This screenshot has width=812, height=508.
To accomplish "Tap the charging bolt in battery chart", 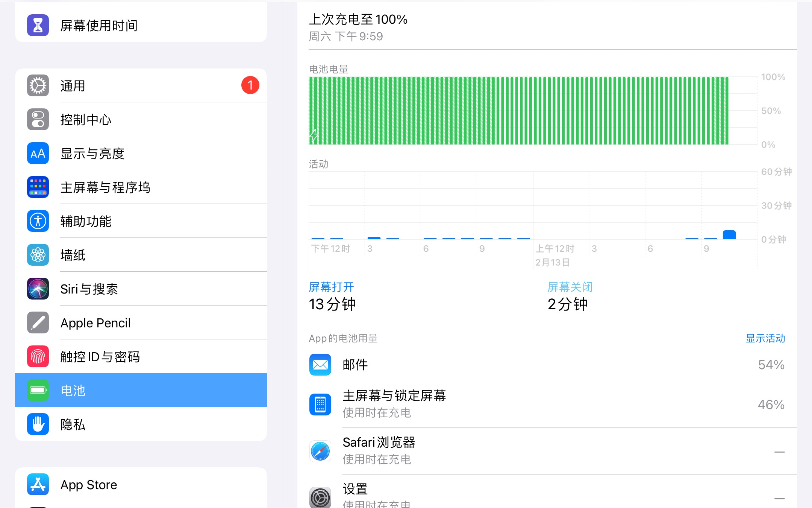I will point(314,136).
